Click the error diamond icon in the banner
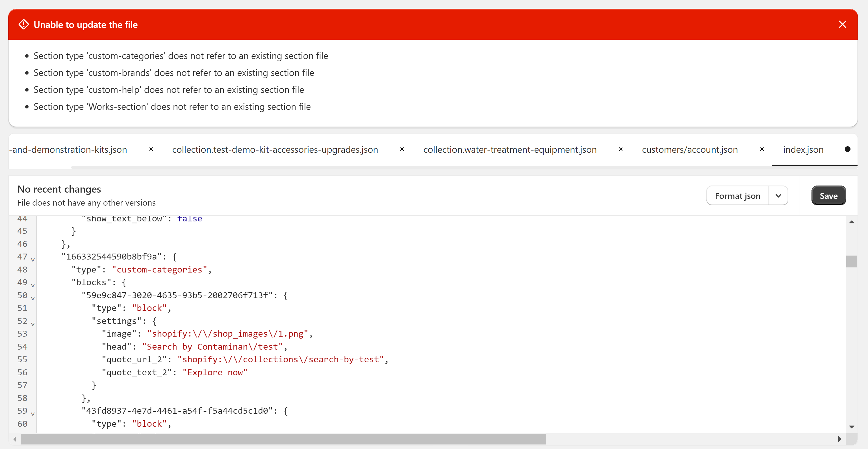This screenshot has height=449, width=868. click(23, 25)
